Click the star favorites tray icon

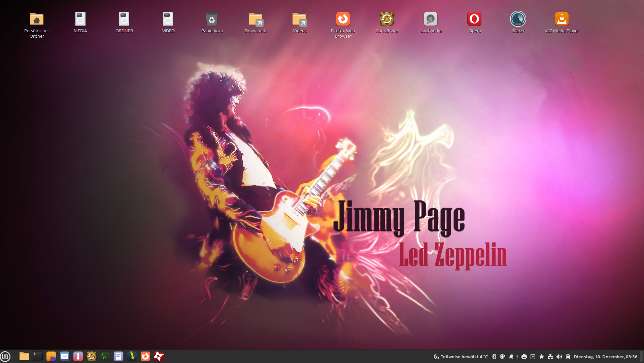(542, 357)
